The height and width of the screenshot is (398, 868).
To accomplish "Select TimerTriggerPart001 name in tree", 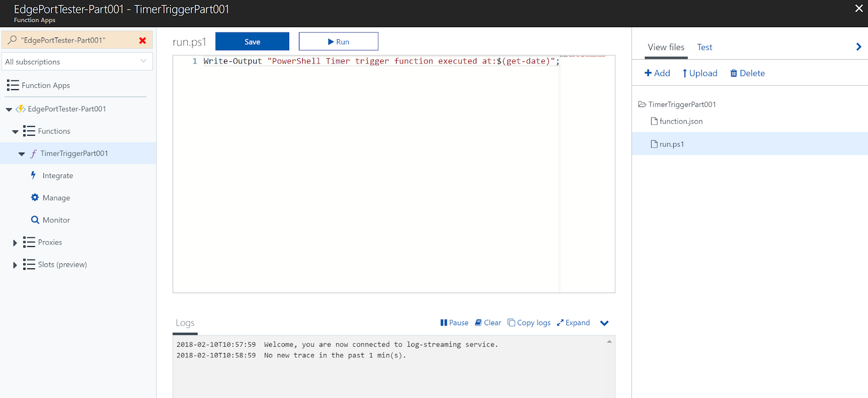I will [x=74, y=154].
